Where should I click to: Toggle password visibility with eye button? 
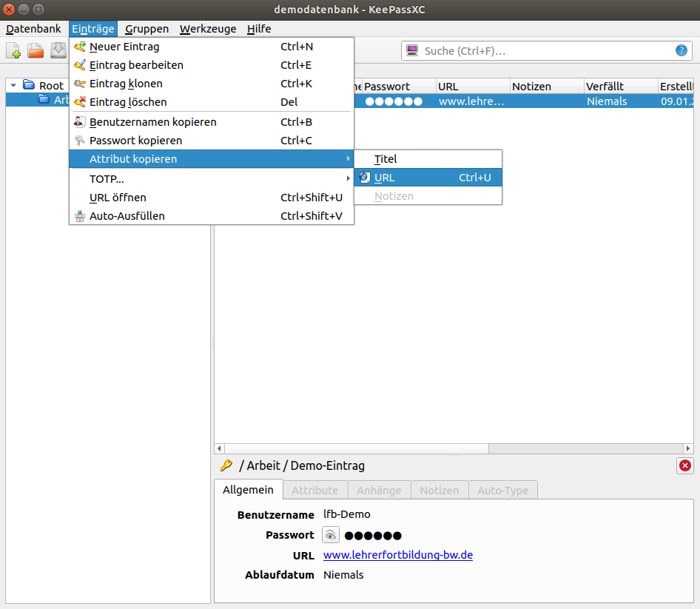(331, 535)
